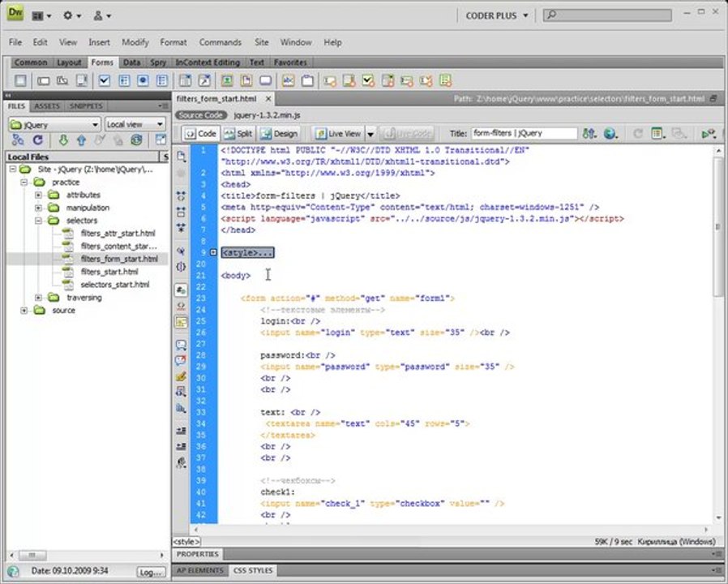Open the AP ELEMENTS panel tab
Viewport: 728px width, 584px height.
[x=199, y=570]
